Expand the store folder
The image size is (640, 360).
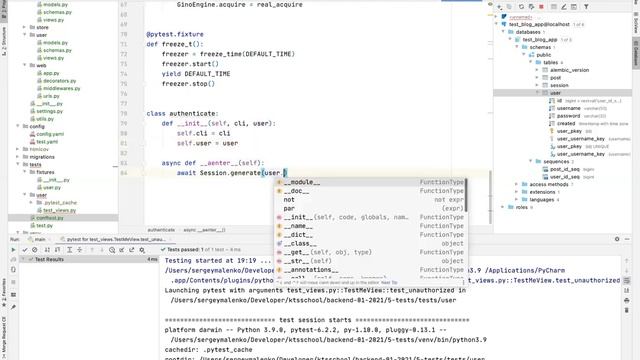[25, 27]
